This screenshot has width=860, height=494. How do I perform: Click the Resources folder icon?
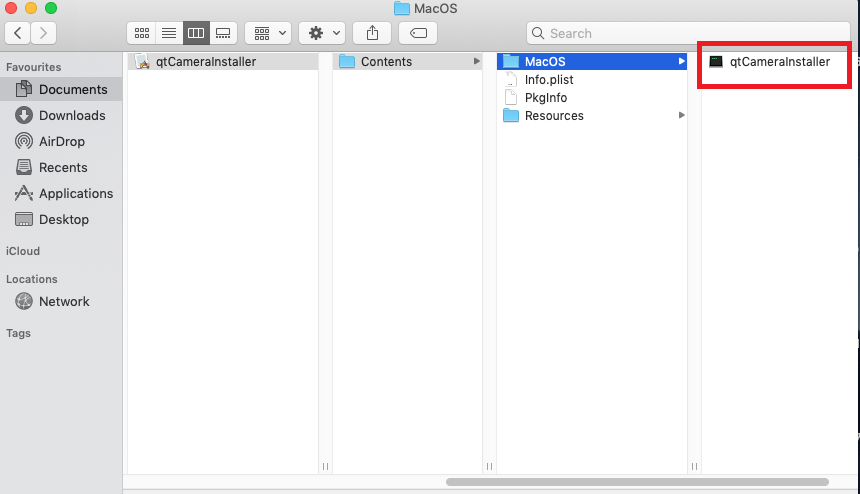click(x=511, y=116)
